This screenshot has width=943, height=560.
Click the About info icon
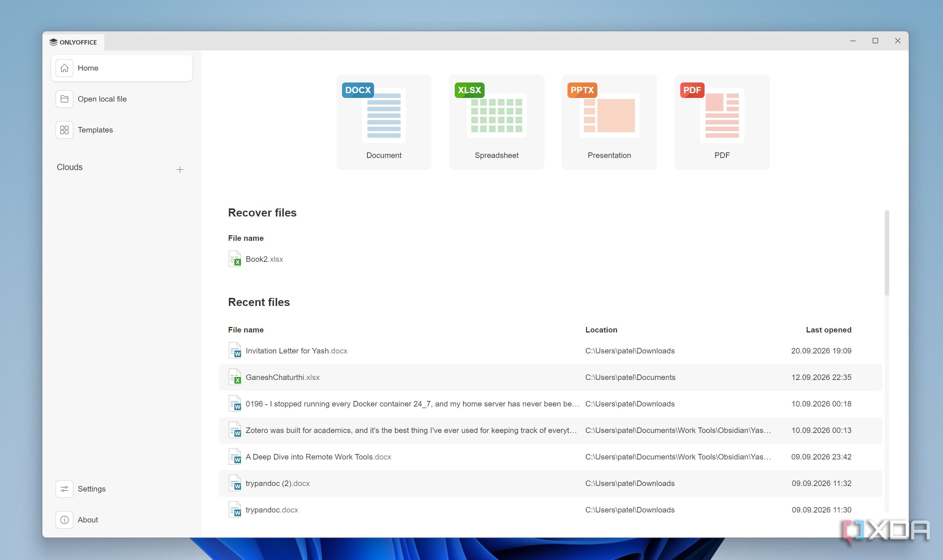coord(64,520)
